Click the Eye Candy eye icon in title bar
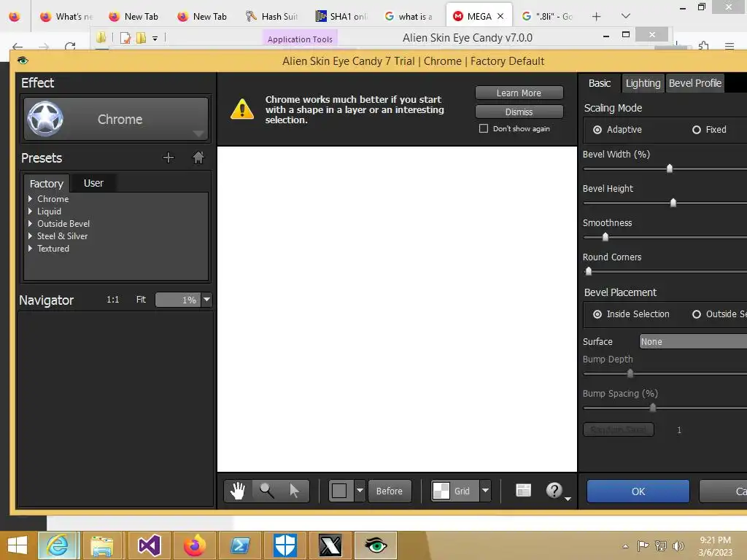747x560 pixels. [x=23, y=61]
